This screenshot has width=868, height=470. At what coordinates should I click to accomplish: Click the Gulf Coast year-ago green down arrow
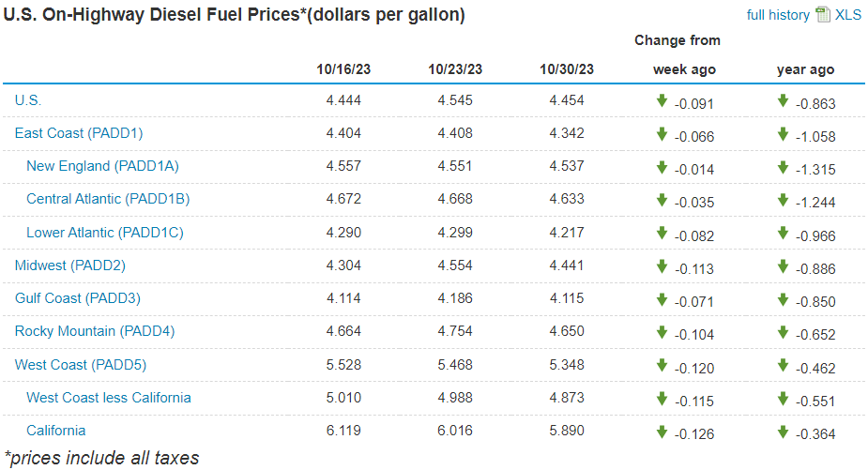pyautogui.click(x=783, y=298)
